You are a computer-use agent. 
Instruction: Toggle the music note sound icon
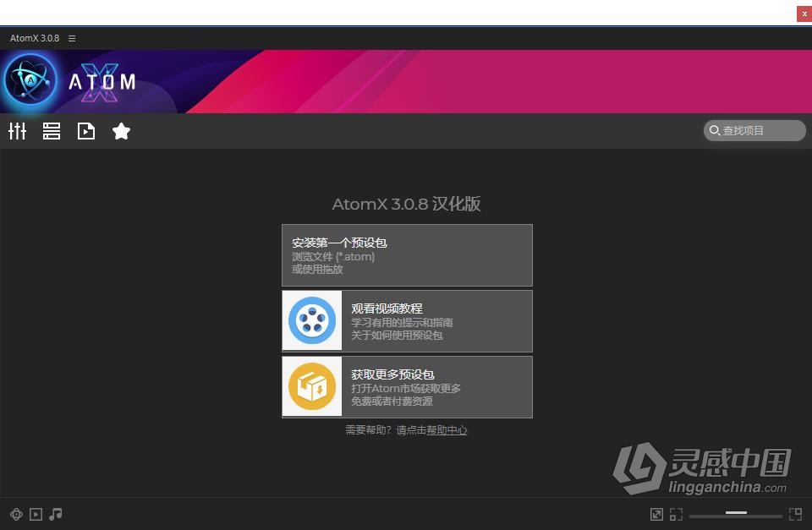coord(56,514)
